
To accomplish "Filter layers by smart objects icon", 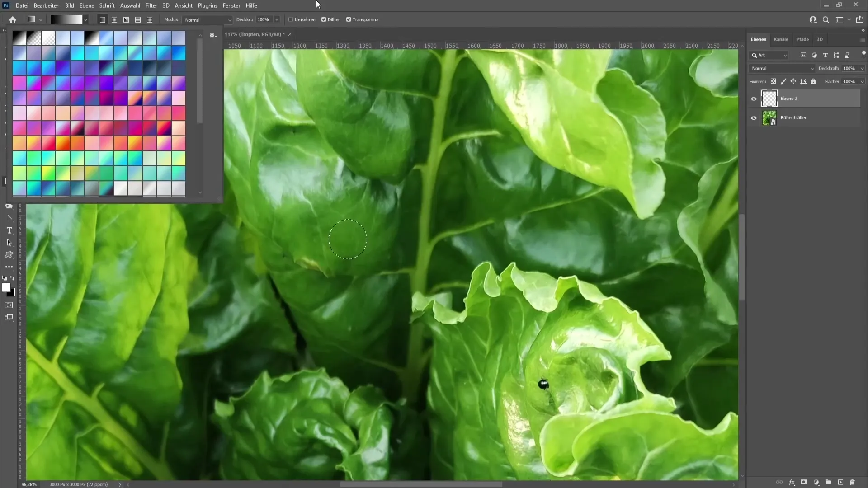I will click(847, 55).
